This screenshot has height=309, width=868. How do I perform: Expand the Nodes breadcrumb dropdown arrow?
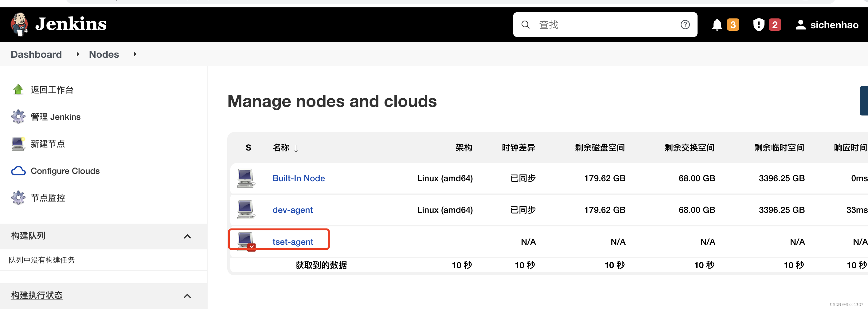point(135,54)
